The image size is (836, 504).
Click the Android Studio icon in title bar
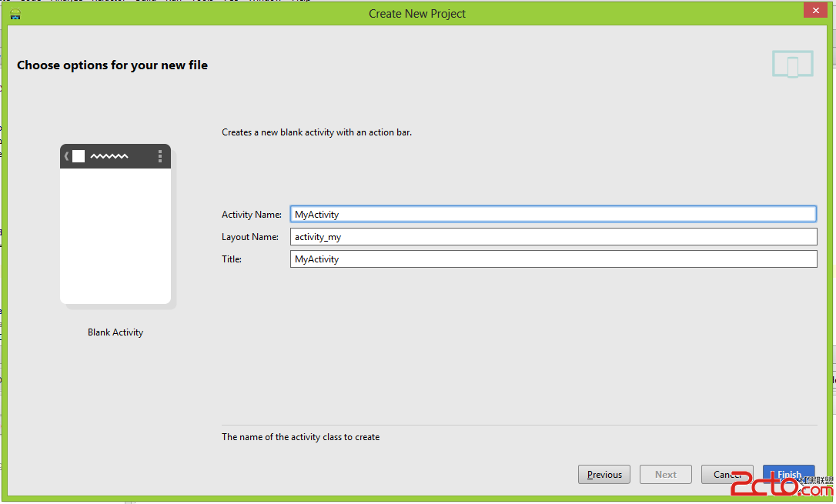[x=15, y=14]
